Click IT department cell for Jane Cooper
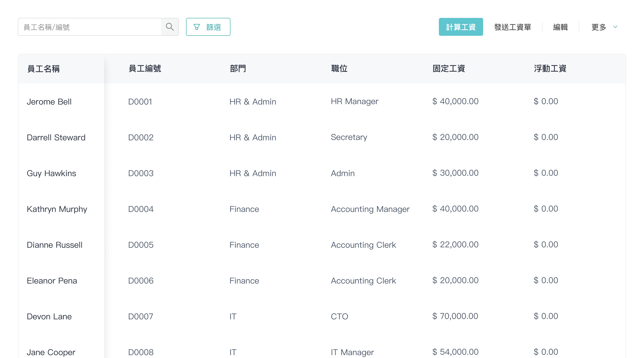This screenshot has height=358, width=644. [233, 352]
